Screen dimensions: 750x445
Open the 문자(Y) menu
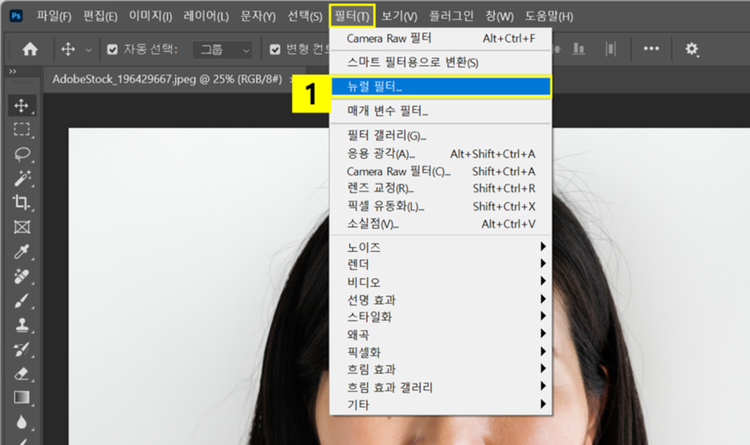tap(258, 16)
